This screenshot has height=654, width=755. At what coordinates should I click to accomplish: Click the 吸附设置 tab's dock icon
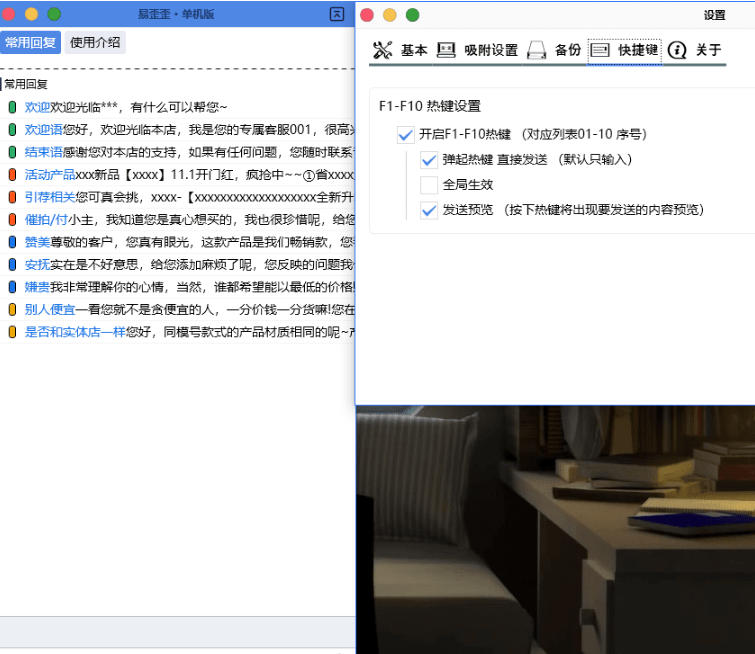(446, 50)
